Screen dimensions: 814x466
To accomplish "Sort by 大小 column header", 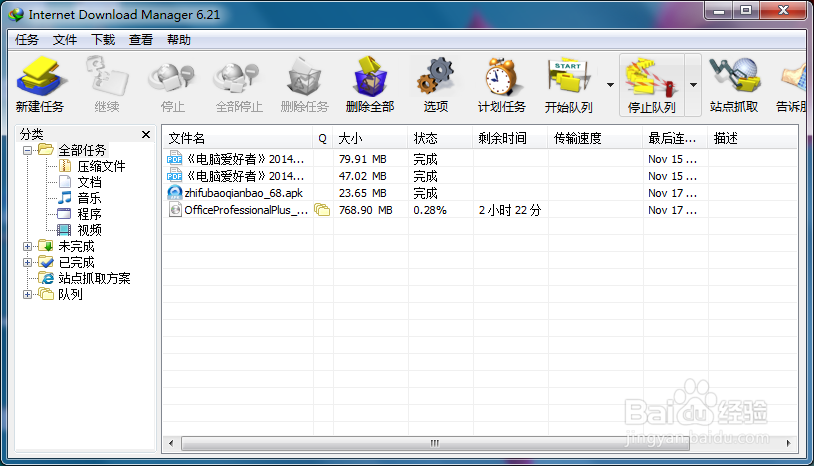I will tap(370, 139).
